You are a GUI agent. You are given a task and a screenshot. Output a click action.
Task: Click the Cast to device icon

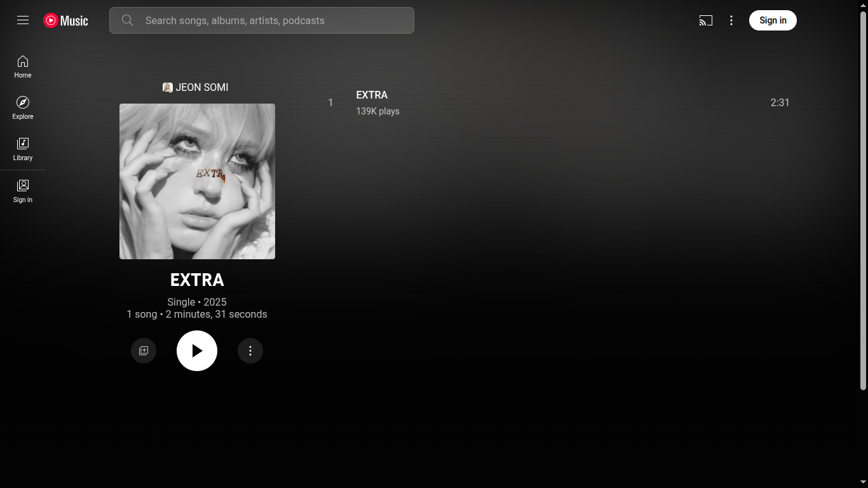click(705, 20)
